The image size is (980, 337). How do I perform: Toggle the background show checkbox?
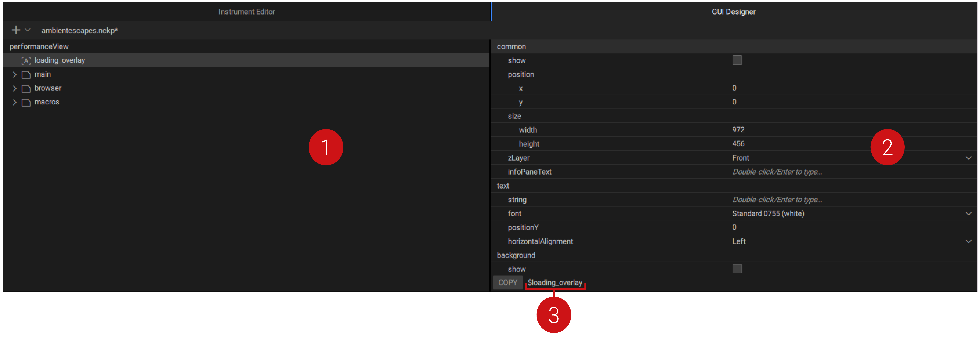737,268
